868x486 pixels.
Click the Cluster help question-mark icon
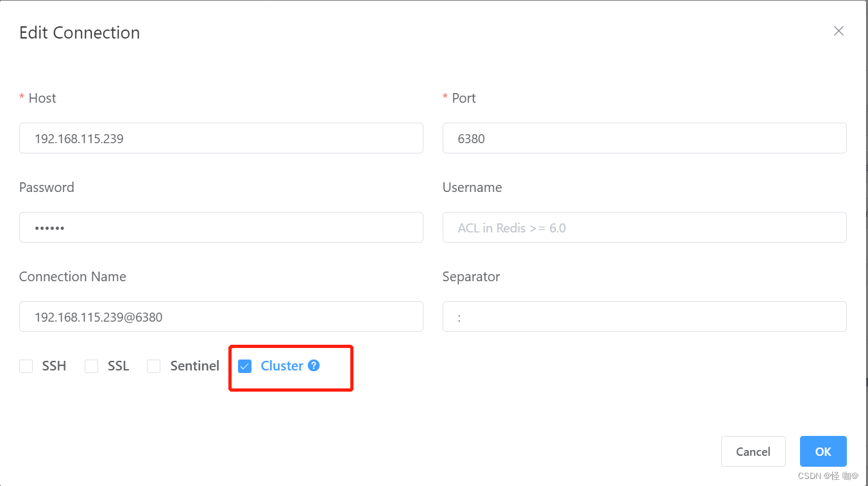point(314,365)
